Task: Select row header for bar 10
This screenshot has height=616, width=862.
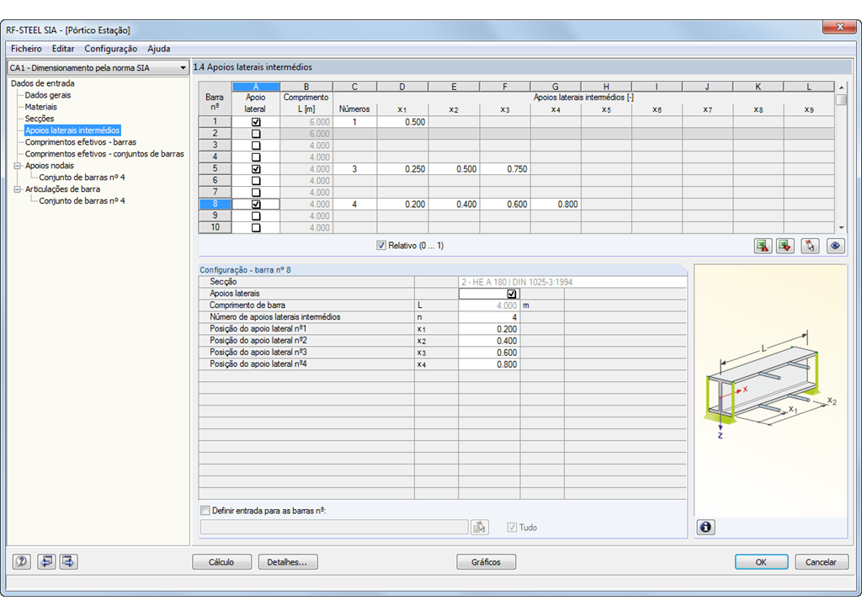Action: (x=215, y=227)
